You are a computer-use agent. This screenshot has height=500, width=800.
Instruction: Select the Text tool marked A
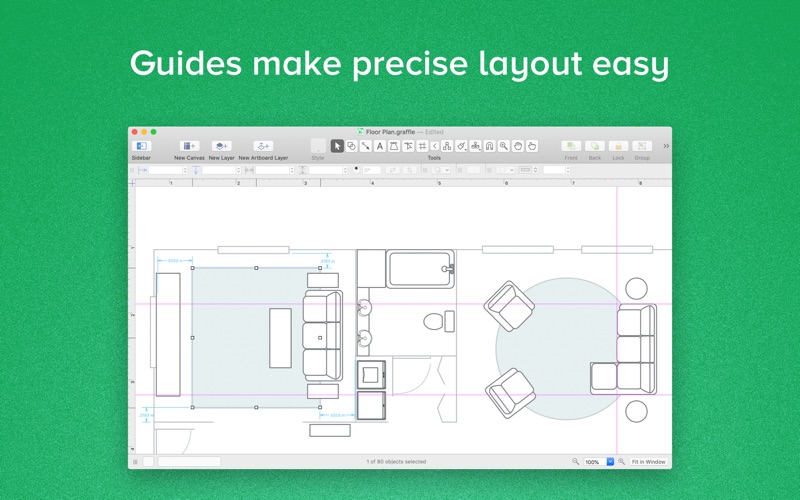[x=380, y=146]
